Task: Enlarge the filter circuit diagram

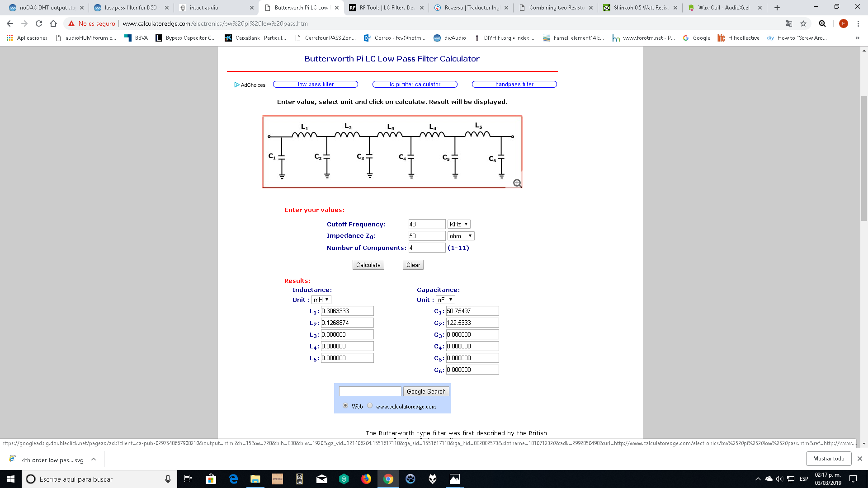Action: click(x=517, y=183)
